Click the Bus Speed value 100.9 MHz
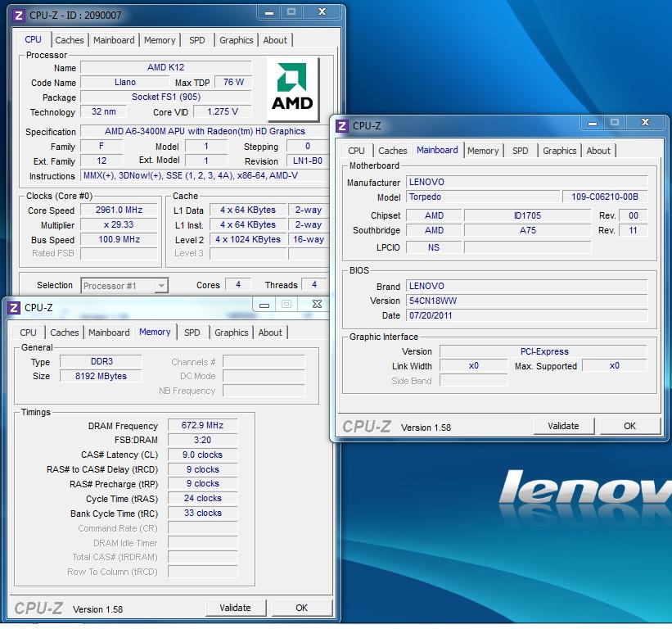The width and height of the screenshot is (672, 629). click(x=119, y=239)
